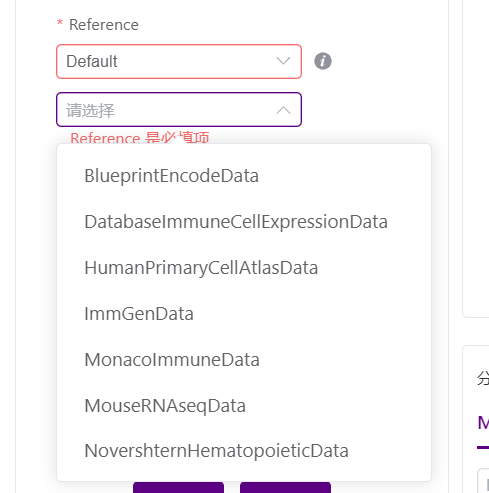Choose MonacoImmuneData reference option
Image resolution: width=489 pixels, height=493 pixels.
click(244, 360)
